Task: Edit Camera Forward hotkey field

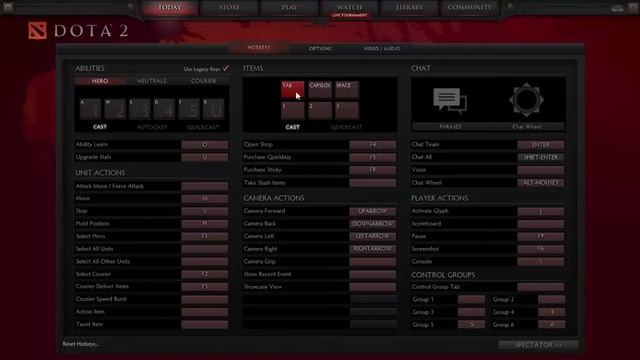Action: coord(373,211)
